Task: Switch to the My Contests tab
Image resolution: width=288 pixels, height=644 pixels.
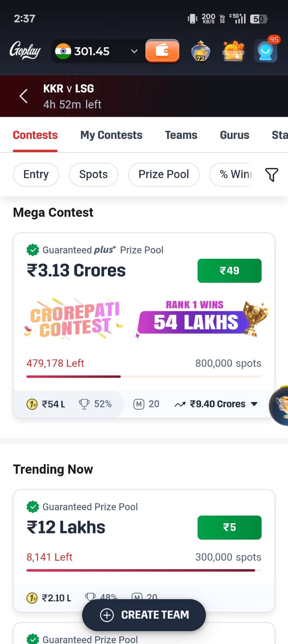Action: (111, 135)
